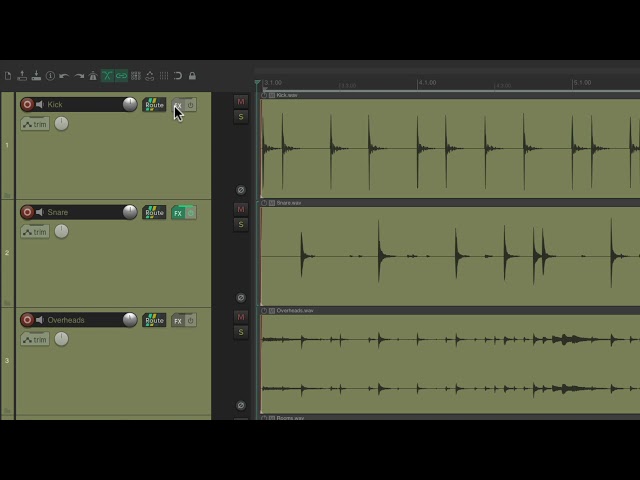Open Kick track Route button
The image size is (640, 480).
[154, 104]
